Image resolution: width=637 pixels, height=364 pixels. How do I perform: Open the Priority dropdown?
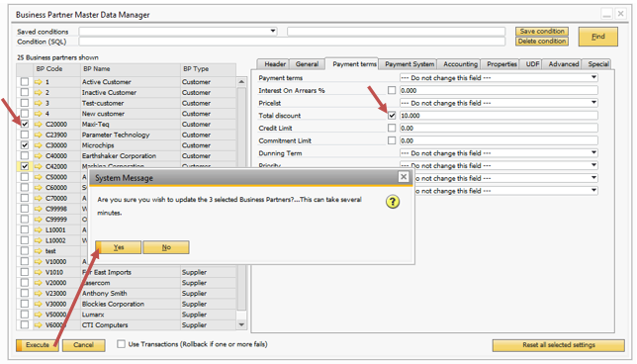pyautogui.click(x=593, y=166)
